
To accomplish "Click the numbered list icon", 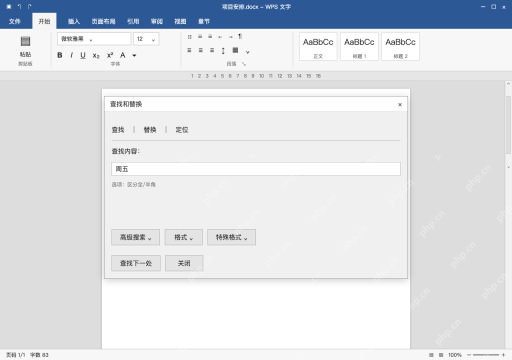I will 200,36.
